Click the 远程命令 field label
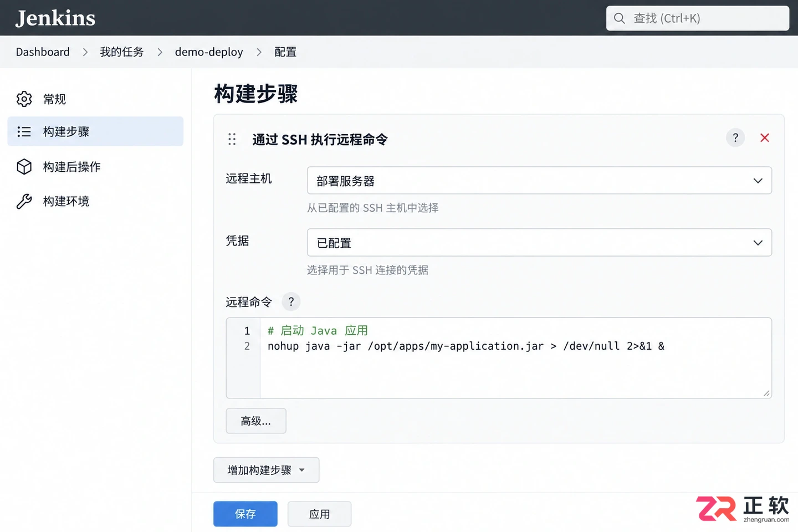The height and width of the screenshot is (532, 798). click(249, 302)
